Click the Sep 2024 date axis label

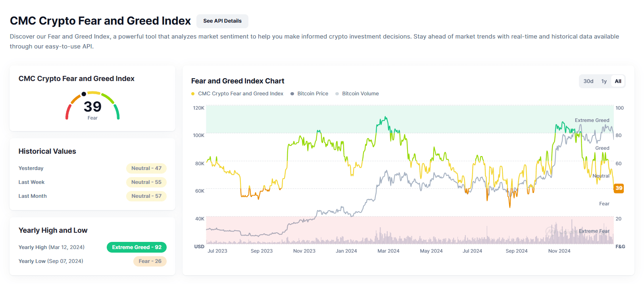click(x=517, y=251)
